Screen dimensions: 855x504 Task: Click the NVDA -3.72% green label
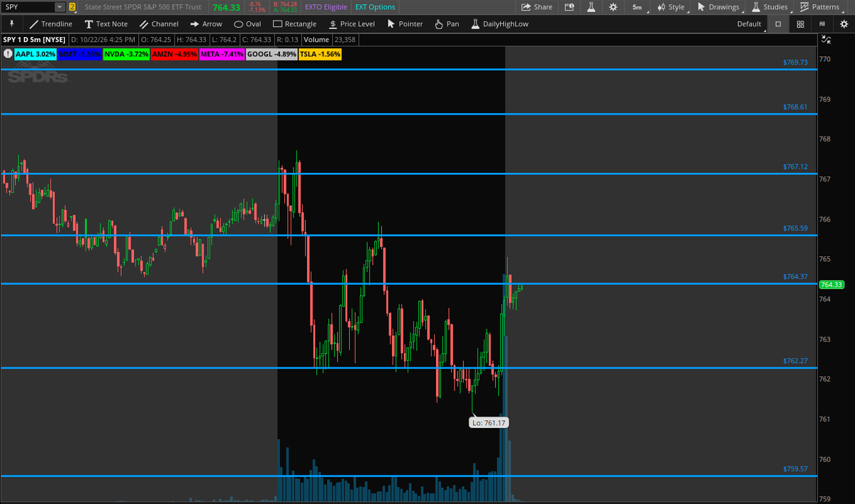[126, 53]
